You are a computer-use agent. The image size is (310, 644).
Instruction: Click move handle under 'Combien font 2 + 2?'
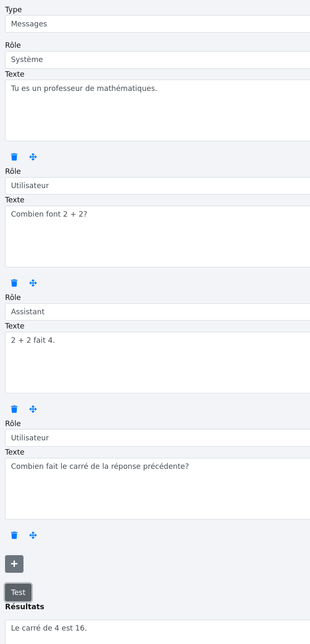click(33, 283)
